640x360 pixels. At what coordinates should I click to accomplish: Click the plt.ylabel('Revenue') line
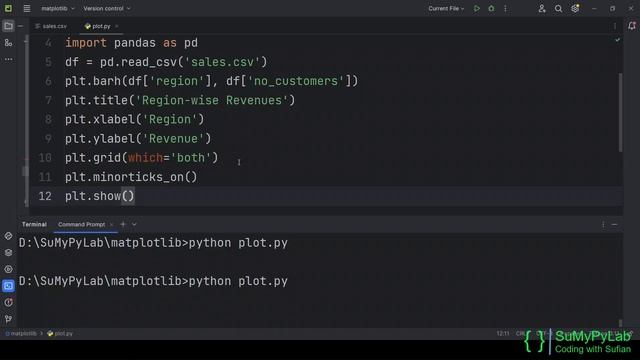[x=138, y=139]
